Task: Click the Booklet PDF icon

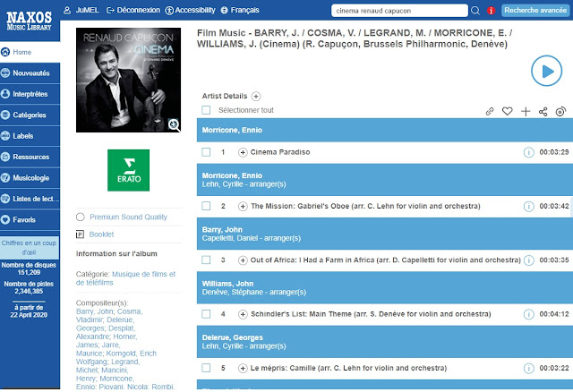Action: [80, 234]
